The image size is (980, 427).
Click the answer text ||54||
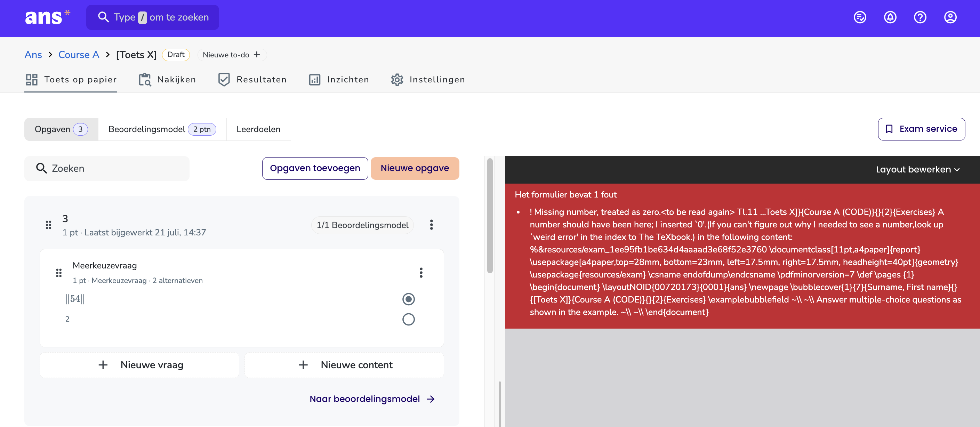[x=75, y=299]
